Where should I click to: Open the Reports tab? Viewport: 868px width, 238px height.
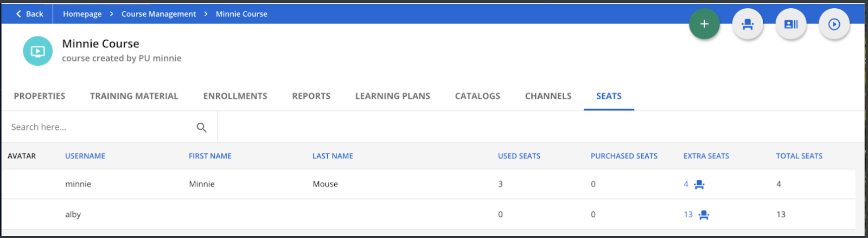coord(311,96)
